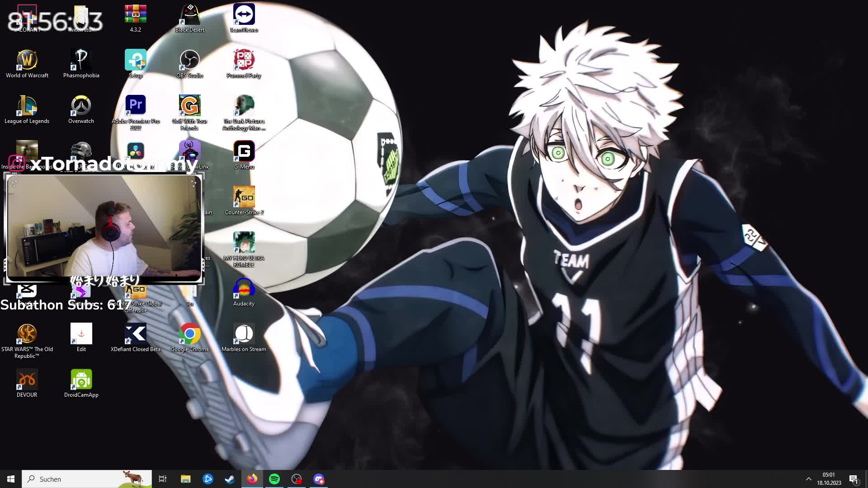Viewport: 868px width, 488px height.
Task: Launch Black Desert from the desktop
Action: (190, 19)
